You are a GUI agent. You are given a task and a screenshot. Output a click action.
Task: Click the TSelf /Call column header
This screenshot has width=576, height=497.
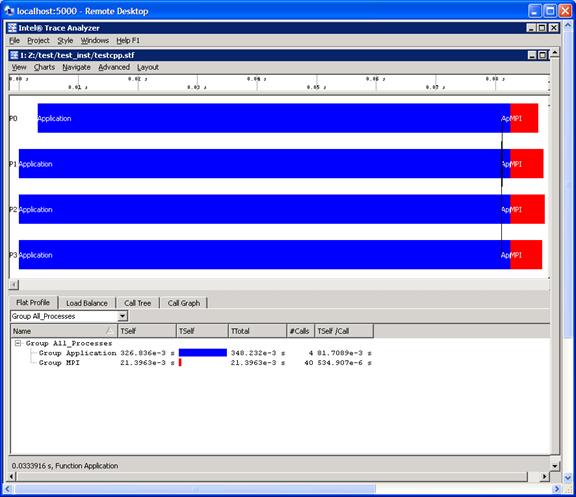coord(344,331)
